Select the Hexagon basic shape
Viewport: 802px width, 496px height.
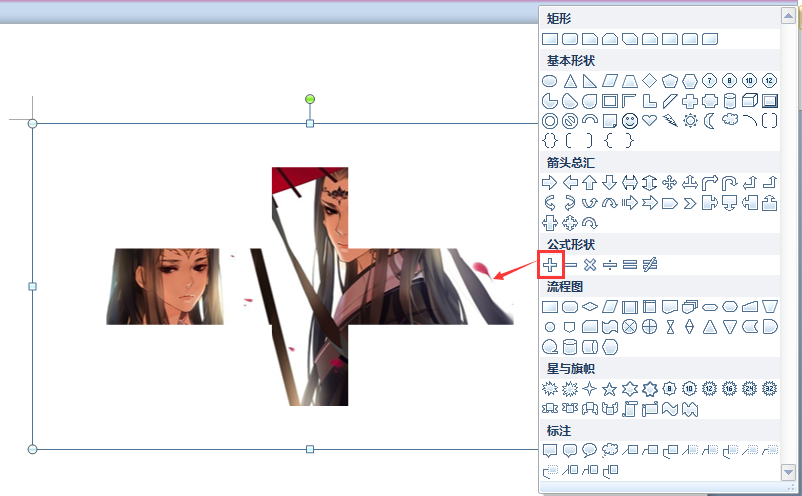pyautogui.click(x=689, y=81)
